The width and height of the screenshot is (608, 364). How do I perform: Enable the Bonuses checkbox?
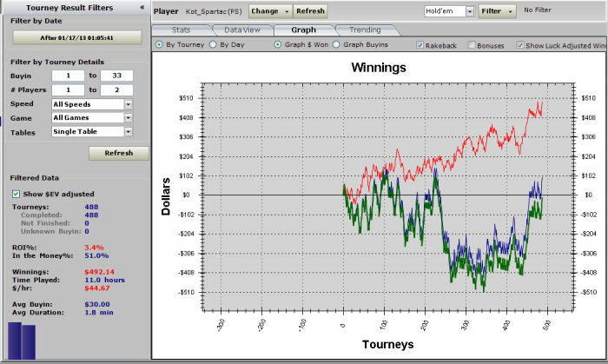pos(473,44)
